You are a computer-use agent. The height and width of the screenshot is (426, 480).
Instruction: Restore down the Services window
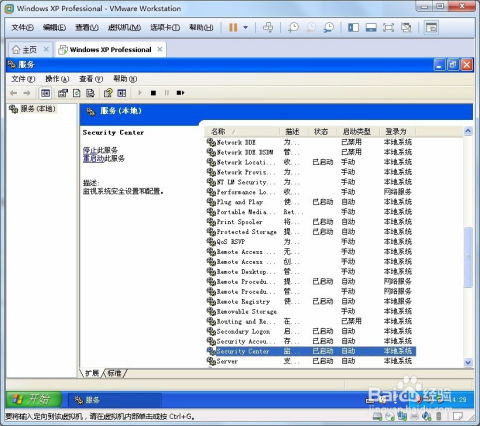point(453,65)
